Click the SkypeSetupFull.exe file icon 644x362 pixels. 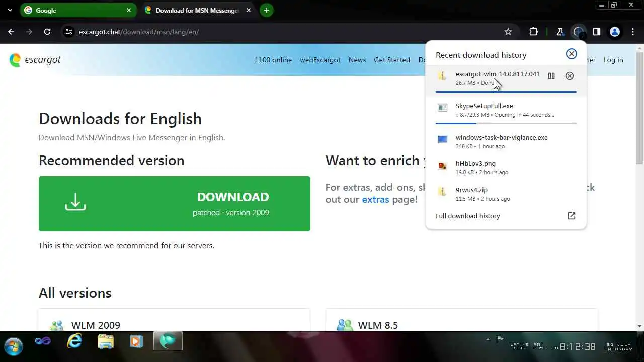point(442,107)
